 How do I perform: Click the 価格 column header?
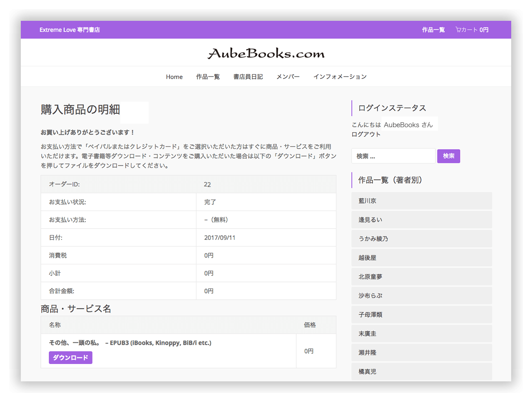pos(310,325)
